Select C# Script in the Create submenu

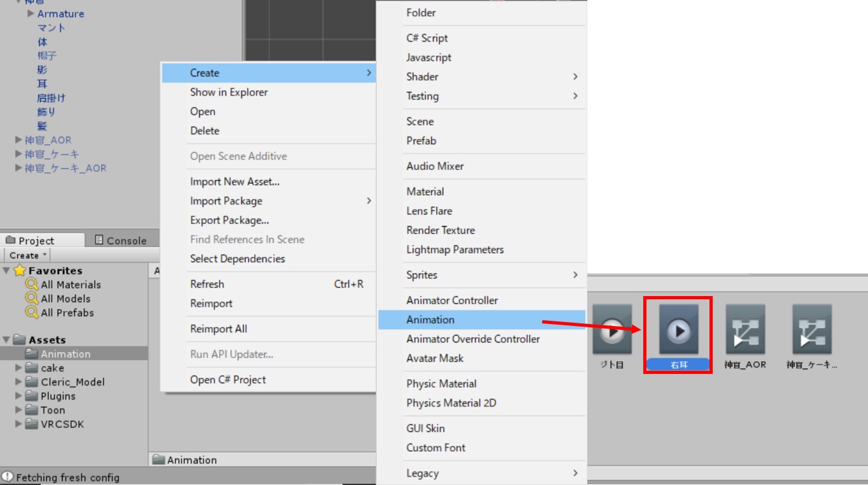pos(427,38)
